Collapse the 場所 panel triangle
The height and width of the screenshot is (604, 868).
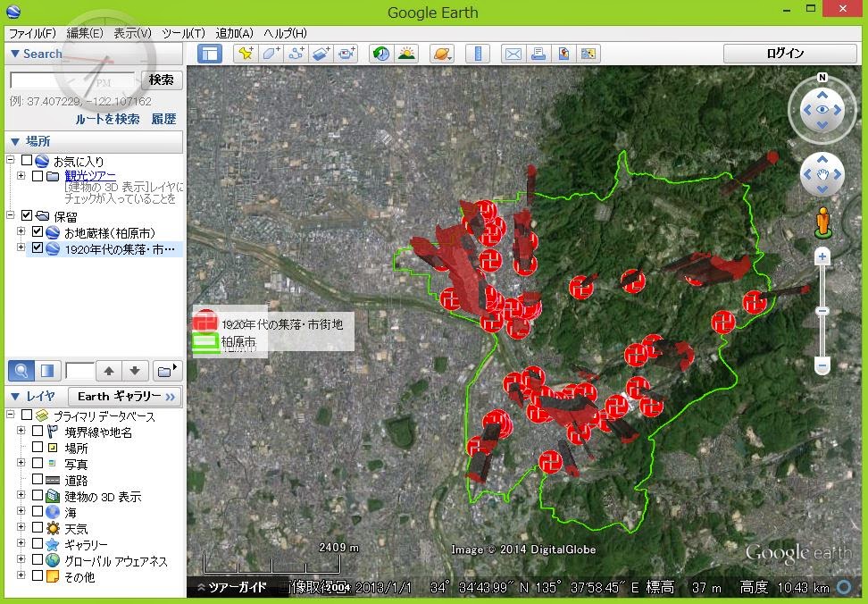15,142
